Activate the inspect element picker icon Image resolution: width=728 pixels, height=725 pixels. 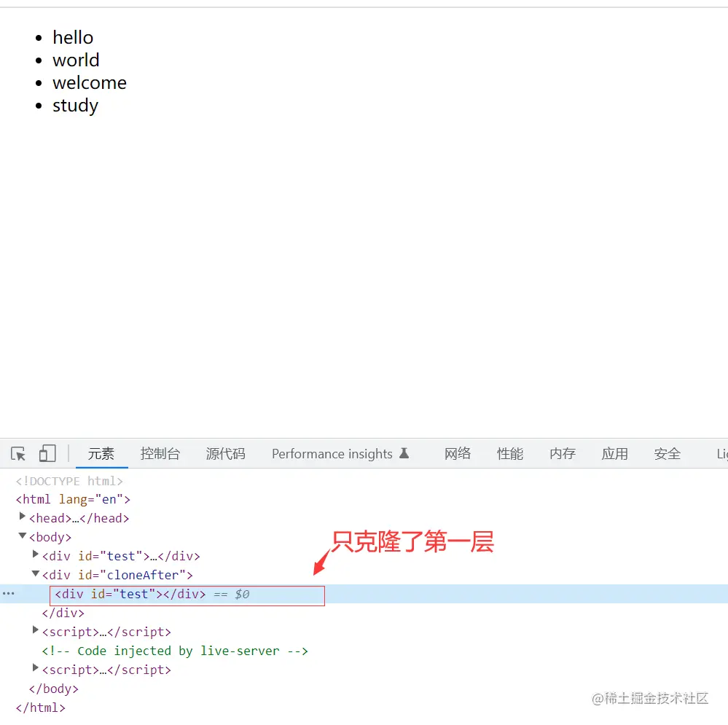(x=18, y=453)
